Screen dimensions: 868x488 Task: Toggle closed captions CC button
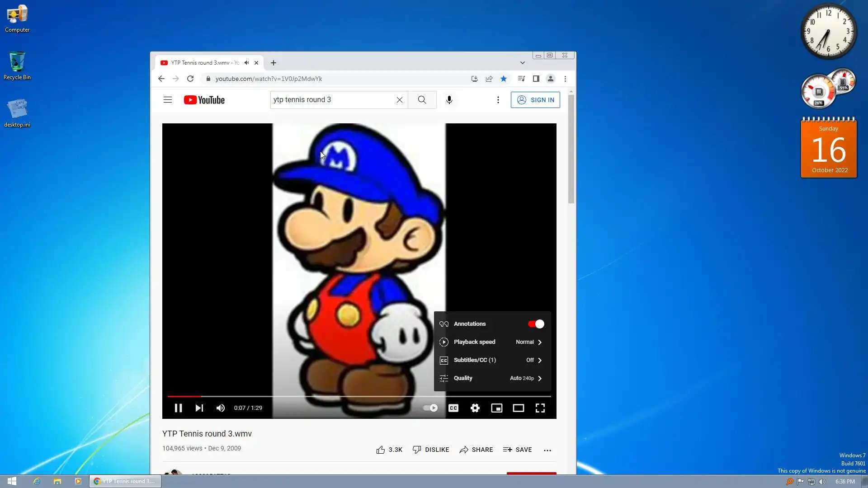(x=453, y=408)
